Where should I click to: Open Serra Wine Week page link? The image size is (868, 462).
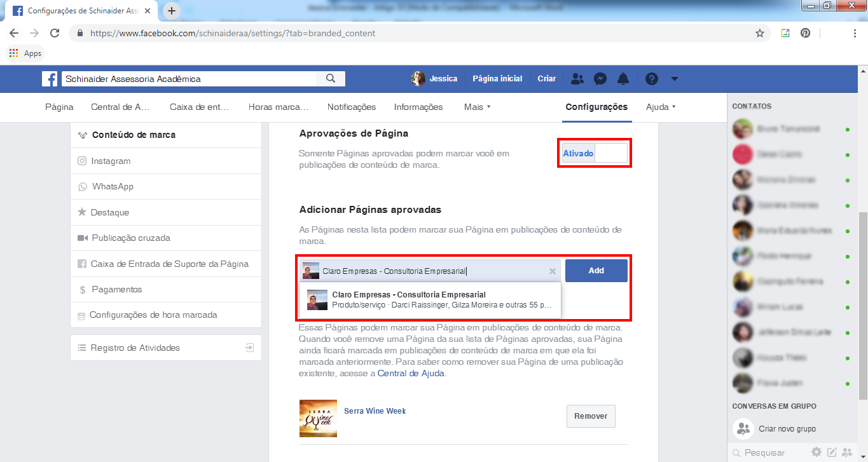click(x=375, y=411)
